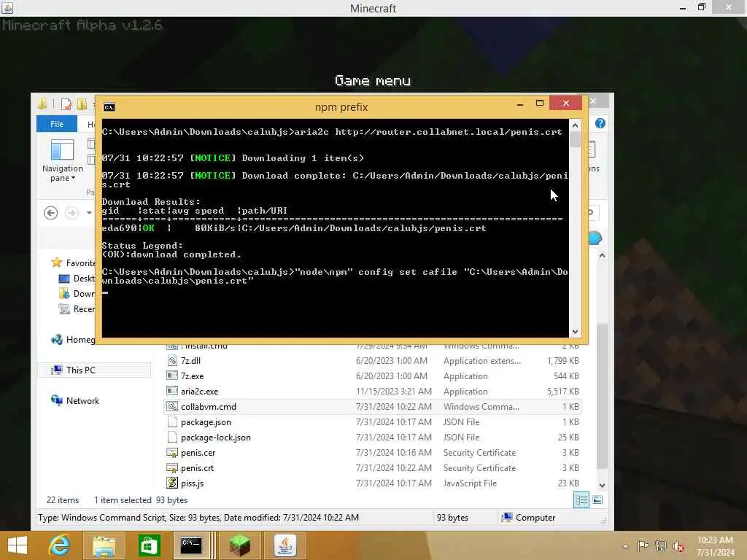Select Network in the navigation pane
Viewport: 747px width, 560px height.
[x=75, y=401]
